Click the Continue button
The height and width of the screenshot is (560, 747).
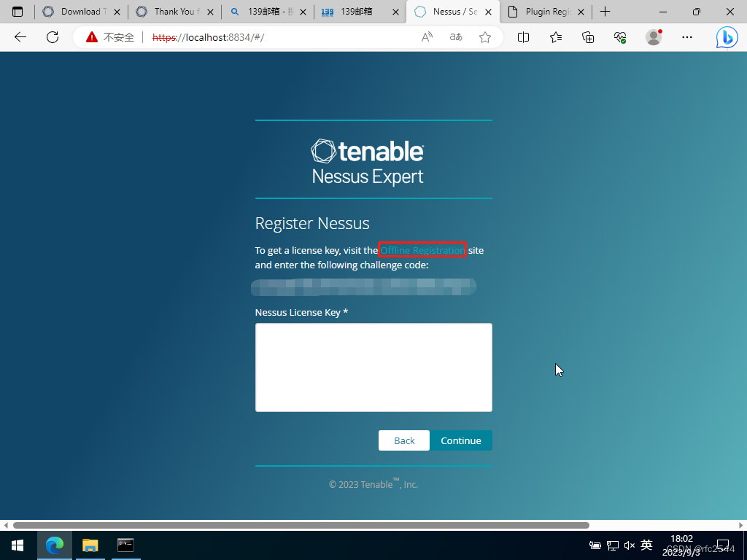pyautogui.click(x=461, y=440)
